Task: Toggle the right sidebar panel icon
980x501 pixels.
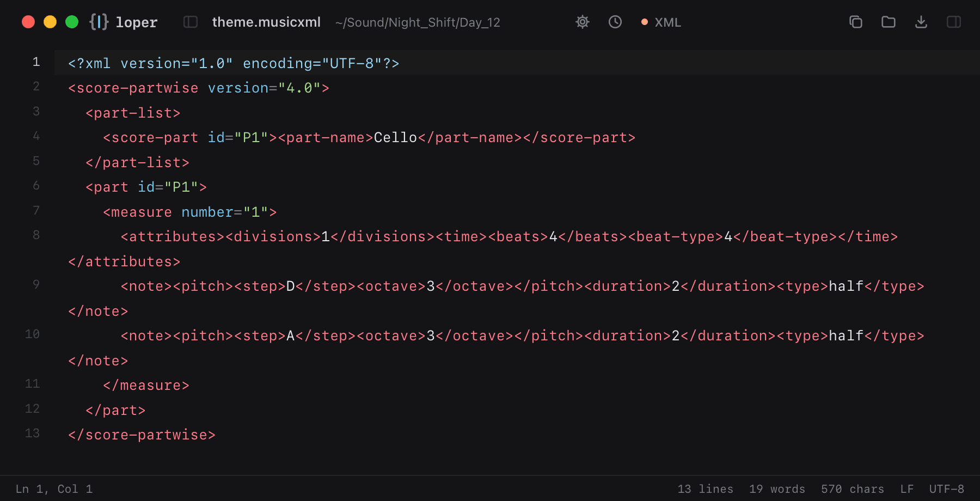Action: coord(954,22)
